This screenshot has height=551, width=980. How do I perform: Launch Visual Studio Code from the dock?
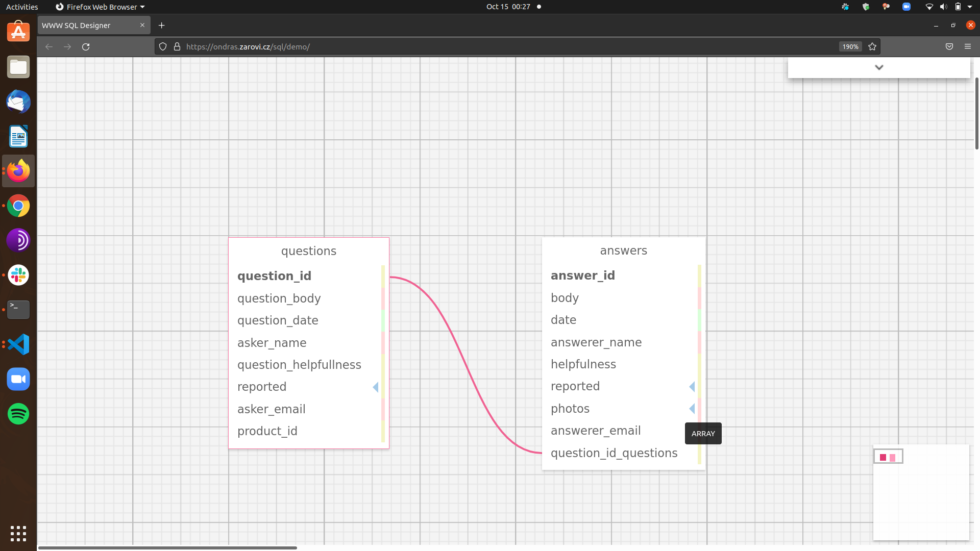pos(18,344)
